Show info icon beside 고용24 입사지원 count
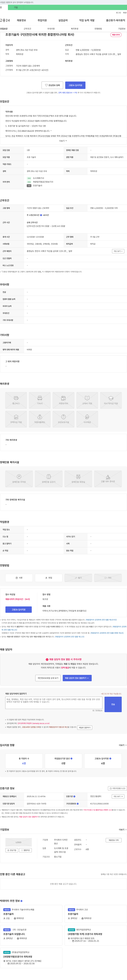 coord(111,759)
